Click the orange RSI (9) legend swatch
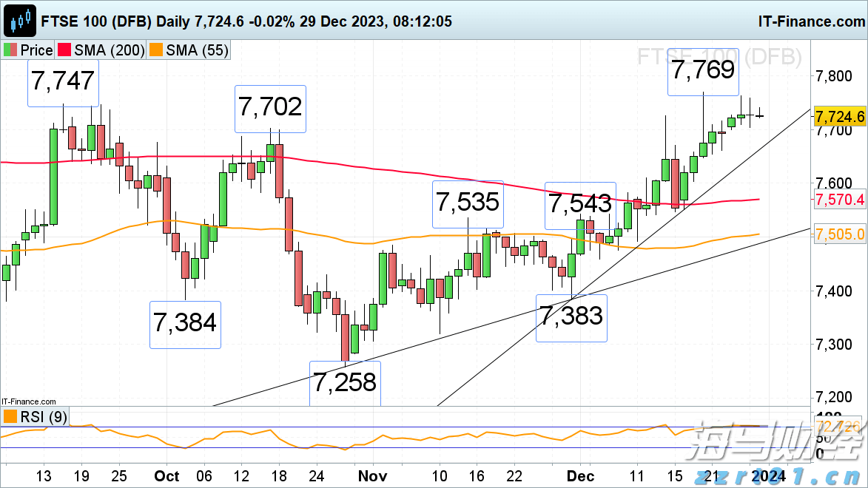868x488 pixels. coord(10,417)
